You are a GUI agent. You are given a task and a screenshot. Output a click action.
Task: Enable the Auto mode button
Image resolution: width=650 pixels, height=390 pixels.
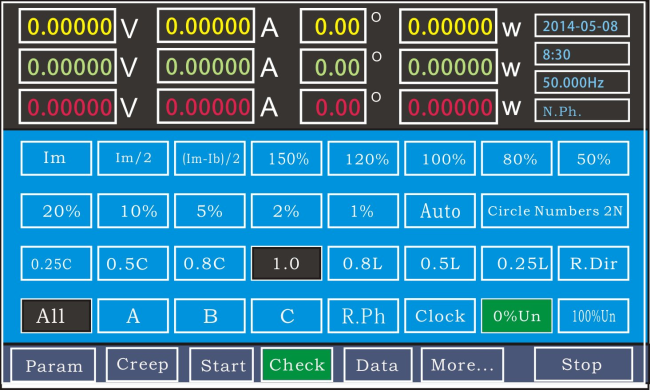pos(440,211)
